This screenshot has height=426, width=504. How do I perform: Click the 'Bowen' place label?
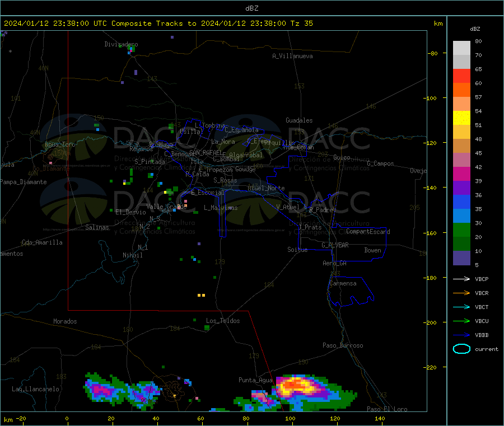click(x=372, y=250)
